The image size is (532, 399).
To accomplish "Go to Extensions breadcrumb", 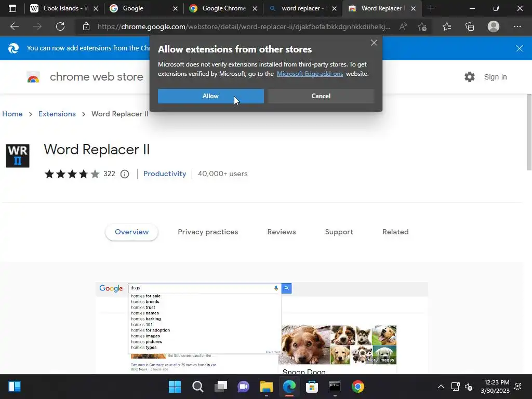I will 57,114.
